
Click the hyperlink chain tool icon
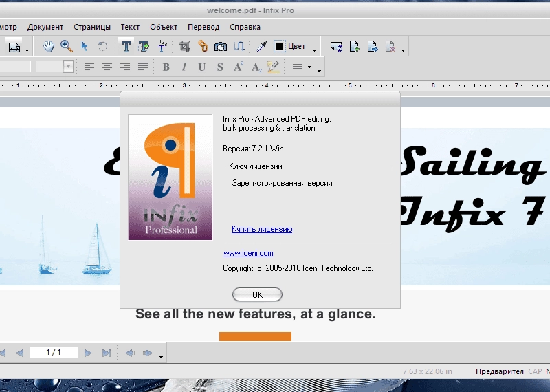[202, 46]
